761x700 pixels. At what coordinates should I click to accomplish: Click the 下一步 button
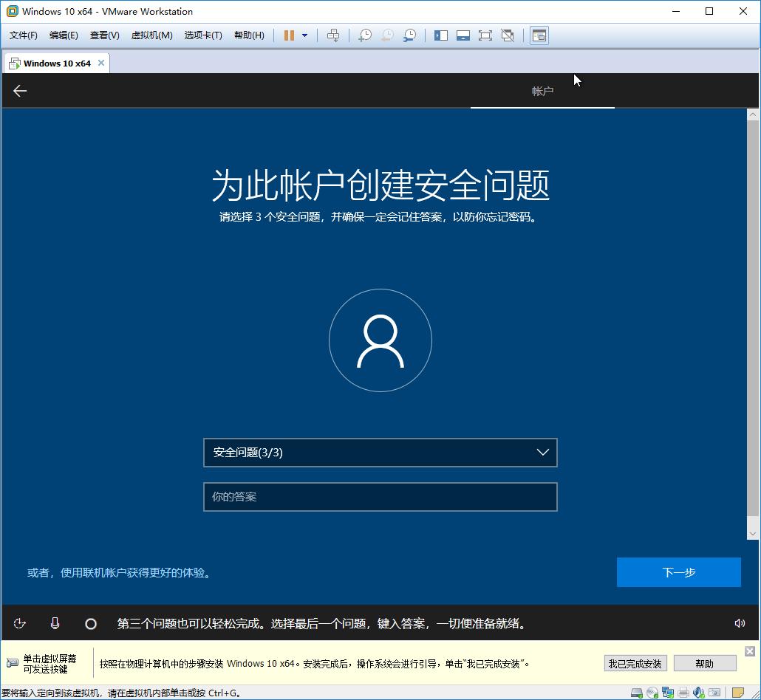tap(678, 572)
